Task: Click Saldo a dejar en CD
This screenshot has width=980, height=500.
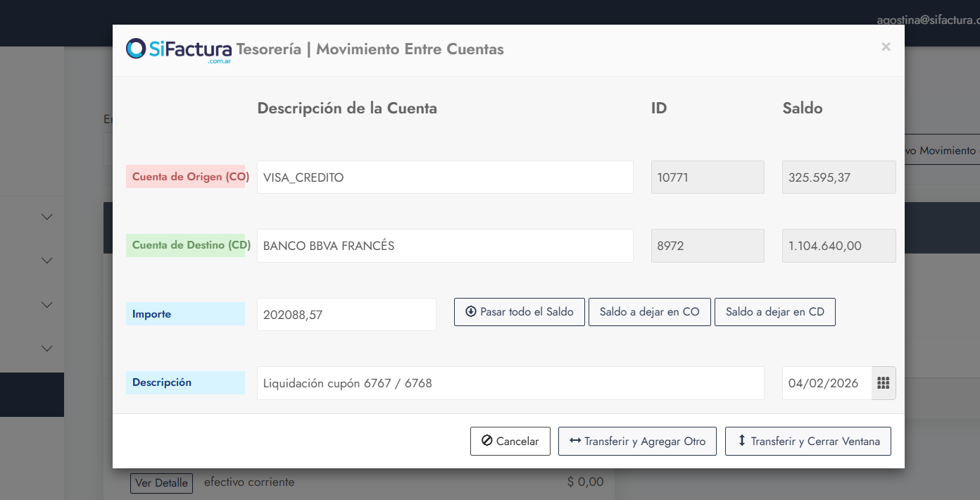Action: click(x=774, y=312)
